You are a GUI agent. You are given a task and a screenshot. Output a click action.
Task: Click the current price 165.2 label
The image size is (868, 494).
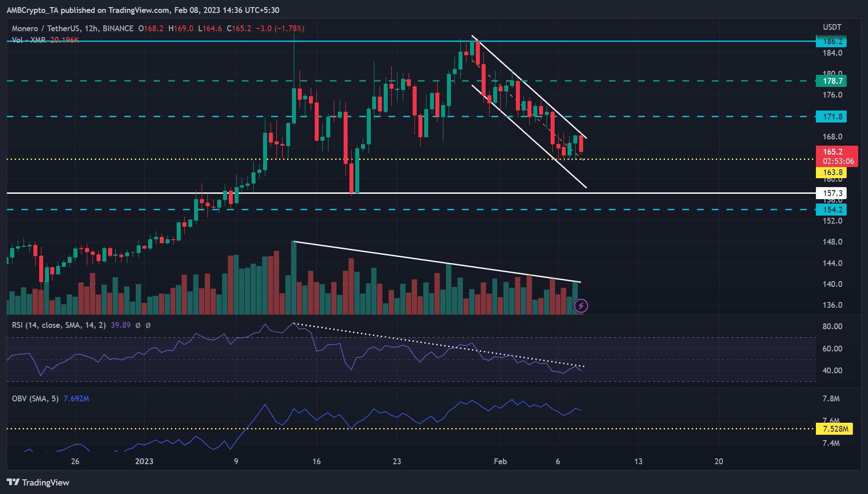832,152
